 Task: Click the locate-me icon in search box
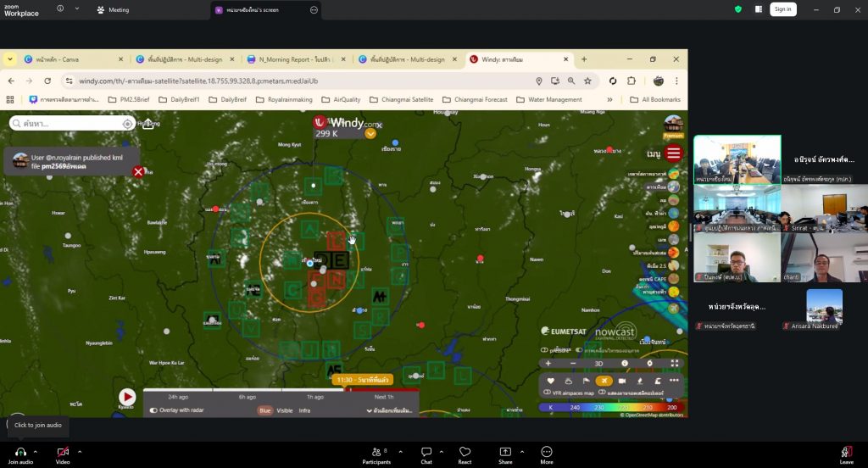(x=127, y=124)
